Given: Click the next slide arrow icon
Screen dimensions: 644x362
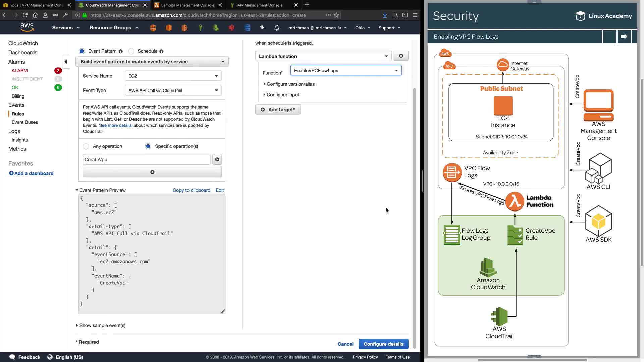Looking at the screenshot, I should tap(624, 37).
